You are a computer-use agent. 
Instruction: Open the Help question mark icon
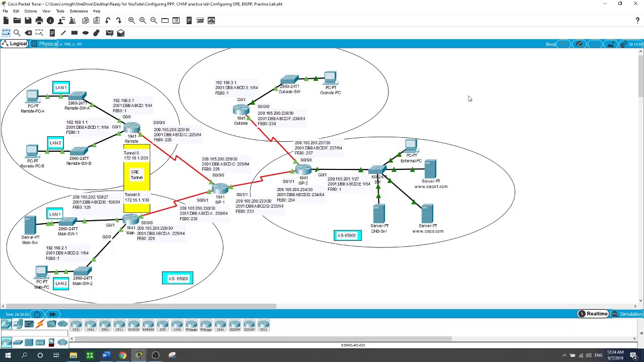pyautogui.click(x=637, y=21)
